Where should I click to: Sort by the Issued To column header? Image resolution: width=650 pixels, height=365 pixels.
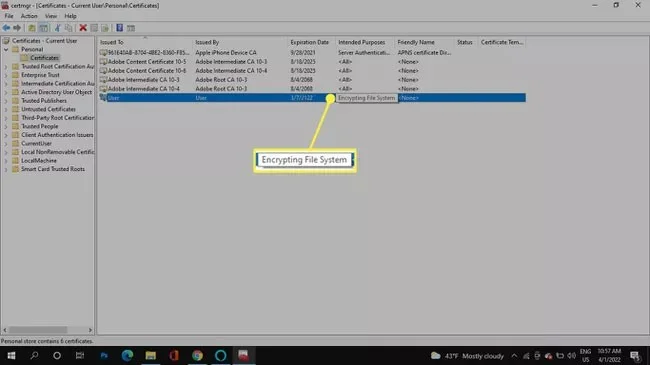145,42
